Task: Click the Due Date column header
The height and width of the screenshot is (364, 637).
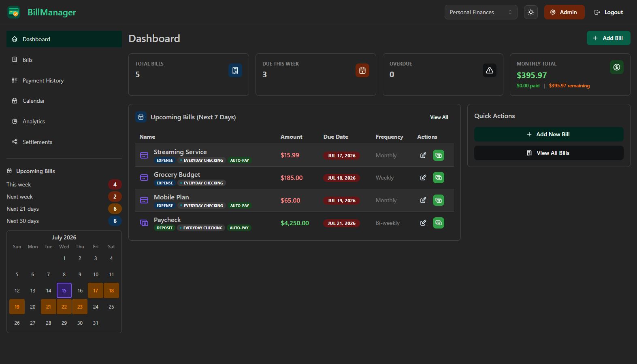Action: [x=336, y=137]
